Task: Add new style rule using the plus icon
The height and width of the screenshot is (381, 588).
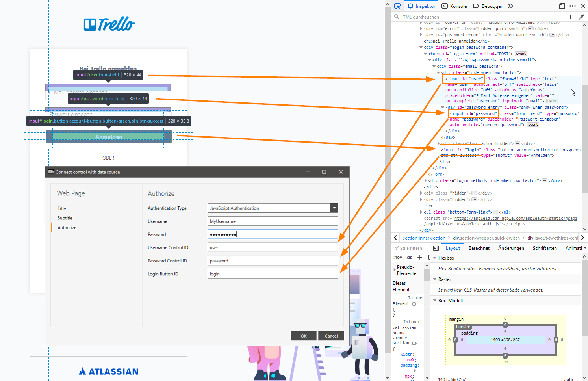Action: [420, 257]
